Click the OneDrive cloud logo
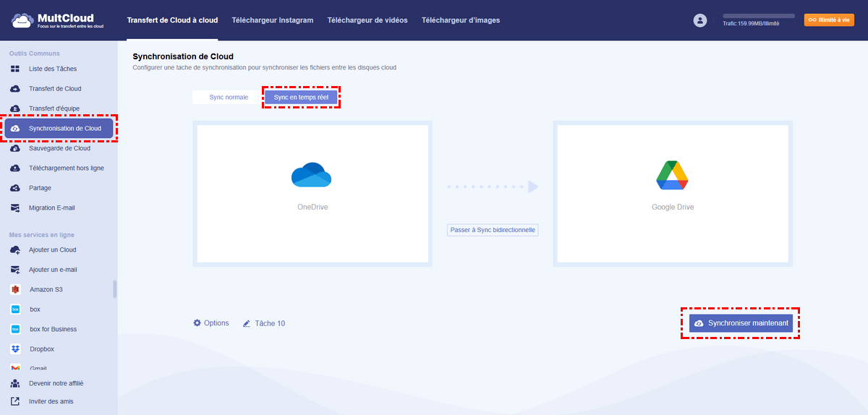This screenshot has height=415, width=868. click(311, 176)
